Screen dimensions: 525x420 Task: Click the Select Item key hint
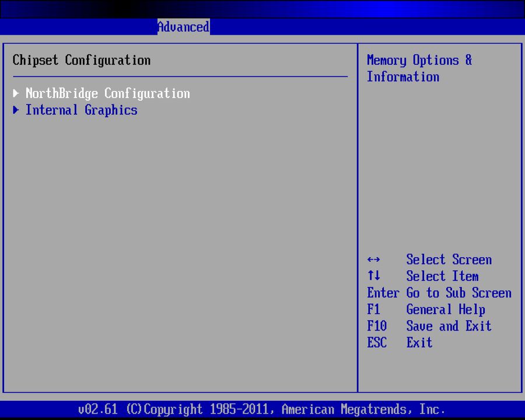(x=442, y=276)
